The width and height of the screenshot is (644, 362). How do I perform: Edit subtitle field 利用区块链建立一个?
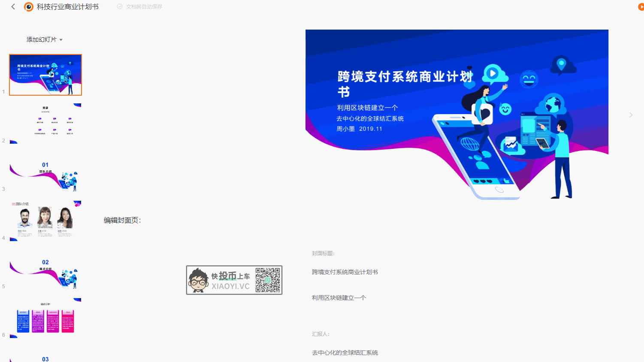click(339, 298)
